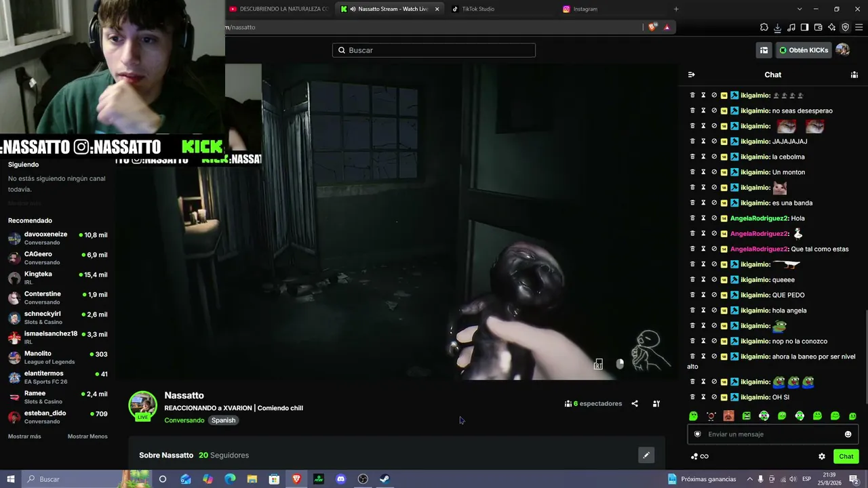Screen dimensions: 868x488
Task: Open the channel points icon below chat input
Action: (700, 456)
